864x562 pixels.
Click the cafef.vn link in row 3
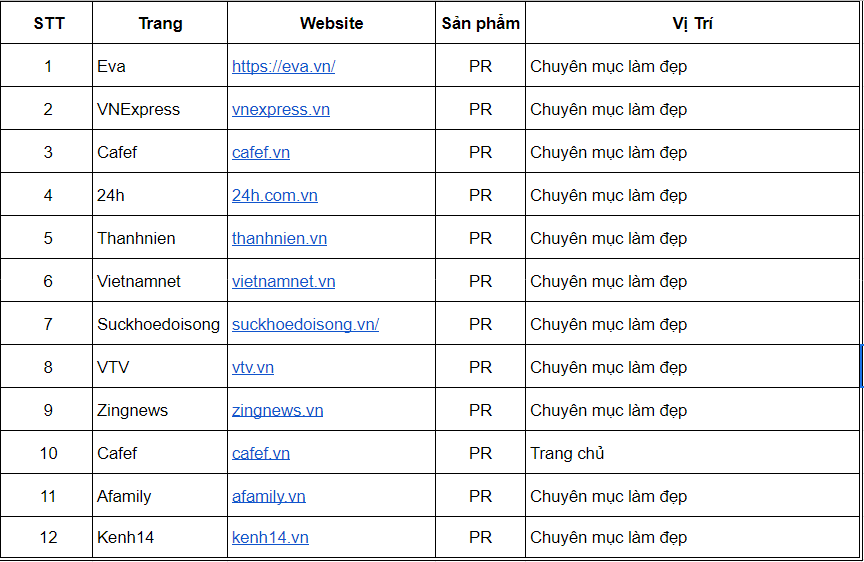point(261,152)
